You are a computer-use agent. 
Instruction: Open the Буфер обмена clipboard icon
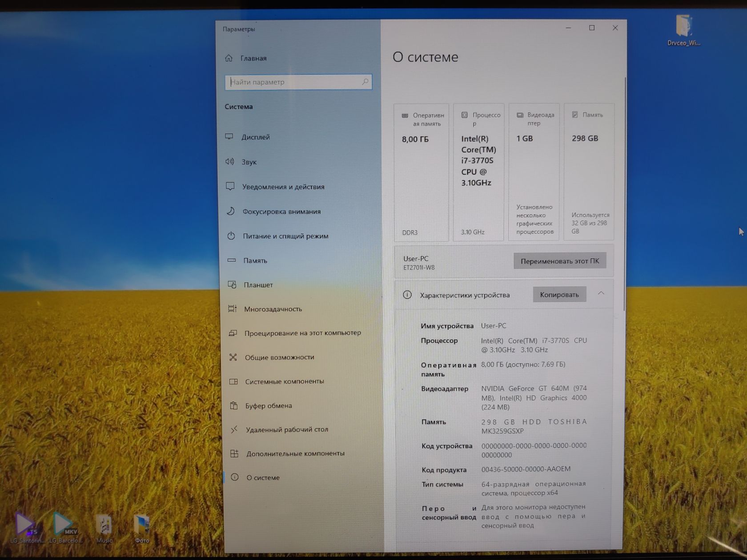tap(233, 405)
